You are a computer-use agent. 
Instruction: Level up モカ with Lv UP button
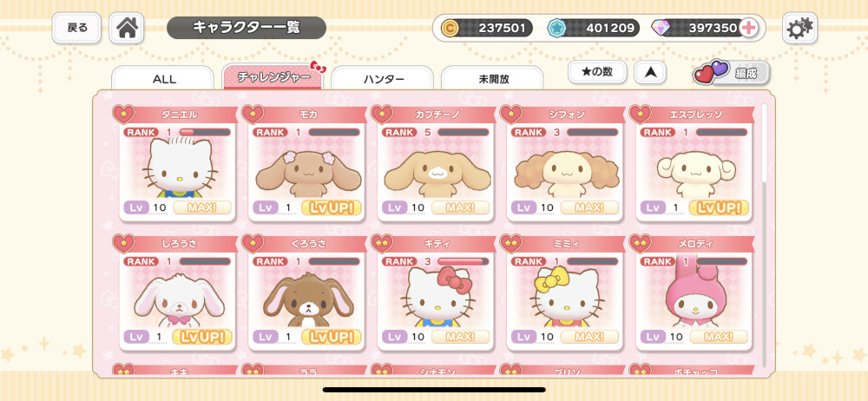point(332,207)
